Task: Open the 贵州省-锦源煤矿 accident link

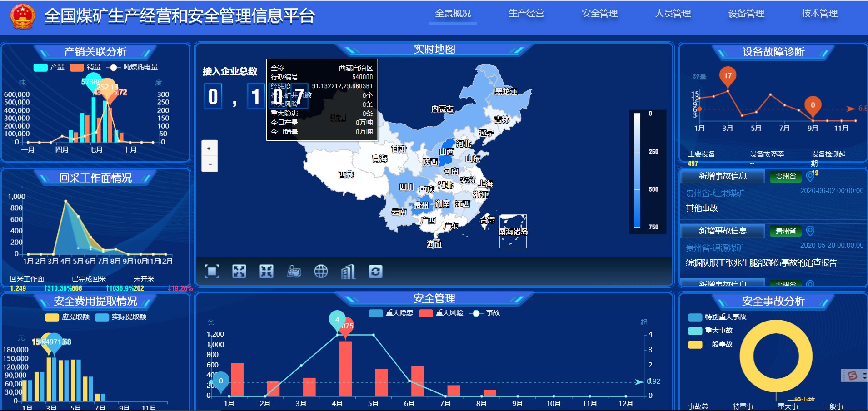Action: click(x=715, y=248)
